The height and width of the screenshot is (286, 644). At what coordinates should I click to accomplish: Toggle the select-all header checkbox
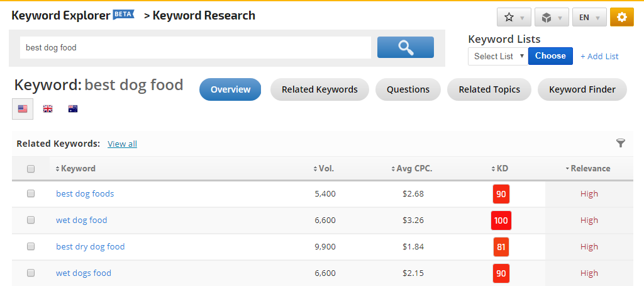pos(31,169)
